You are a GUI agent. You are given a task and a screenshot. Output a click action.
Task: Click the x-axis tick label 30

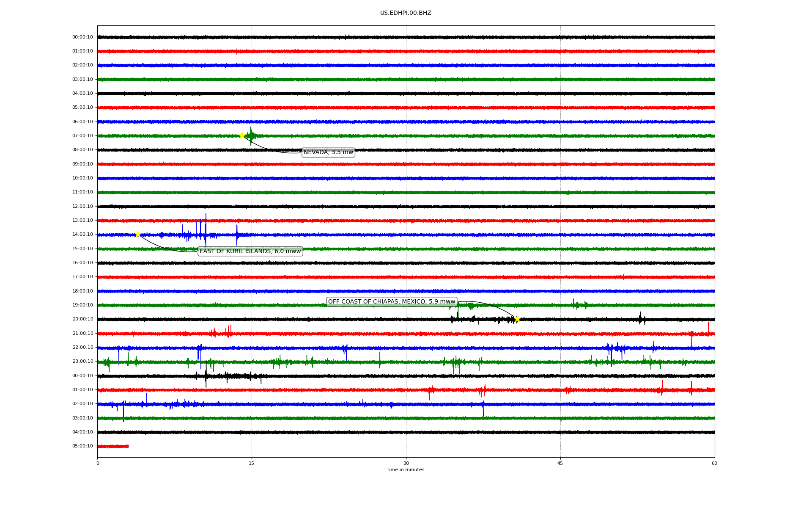click(406, 463)
